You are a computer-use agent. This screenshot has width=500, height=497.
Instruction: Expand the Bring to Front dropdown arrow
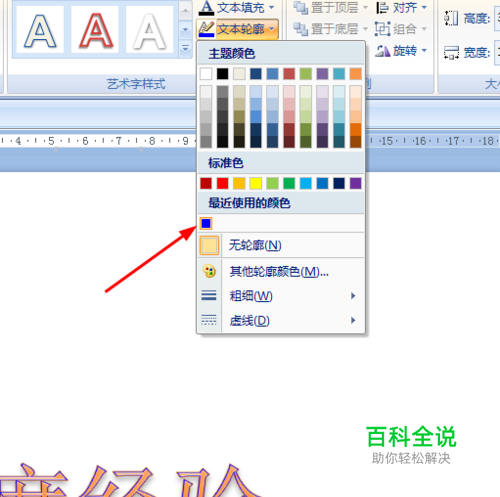365,7
